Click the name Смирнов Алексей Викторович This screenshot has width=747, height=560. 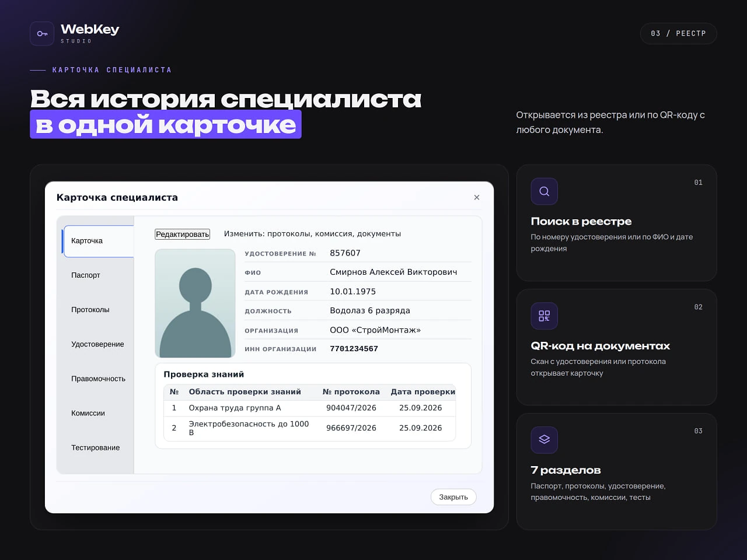tap(393, 272)
